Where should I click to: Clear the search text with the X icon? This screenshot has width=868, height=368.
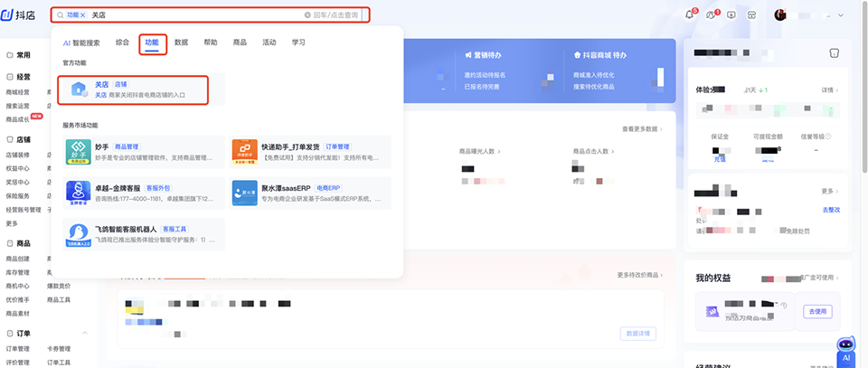307,15
